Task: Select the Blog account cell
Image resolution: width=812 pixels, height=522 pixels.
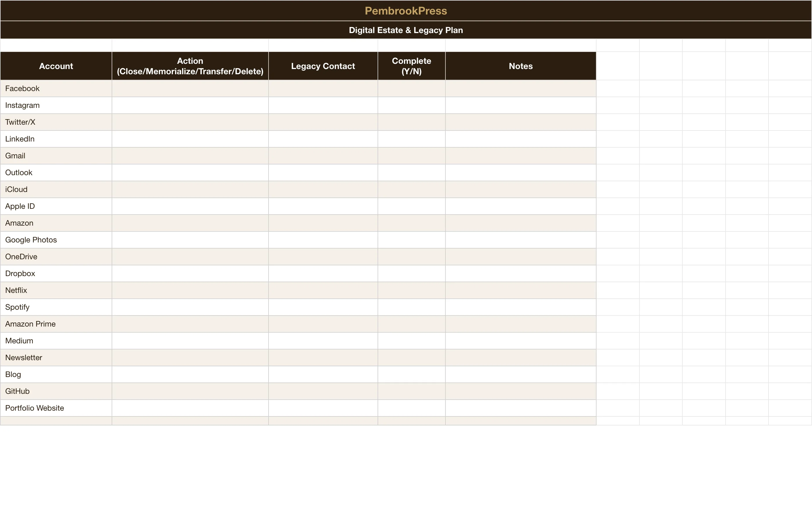Action: click(56, 375)
